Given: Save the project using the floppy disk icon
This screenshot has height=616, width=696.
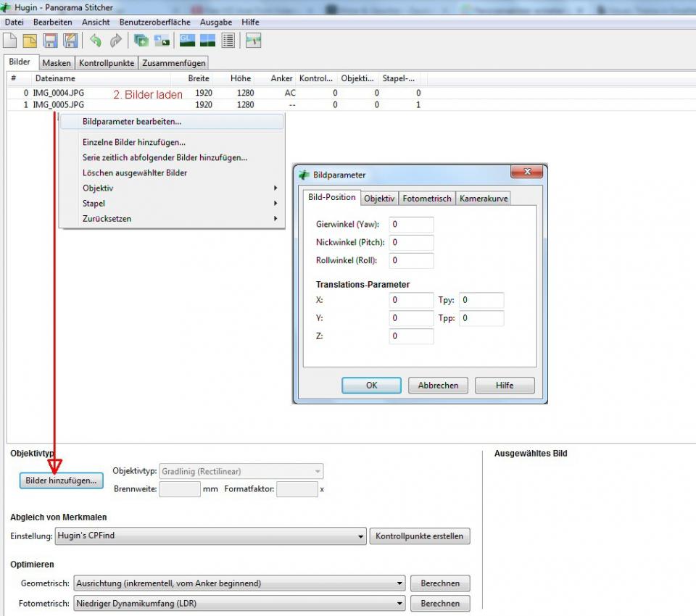Looking at the screenshot, I should point(50,41).
